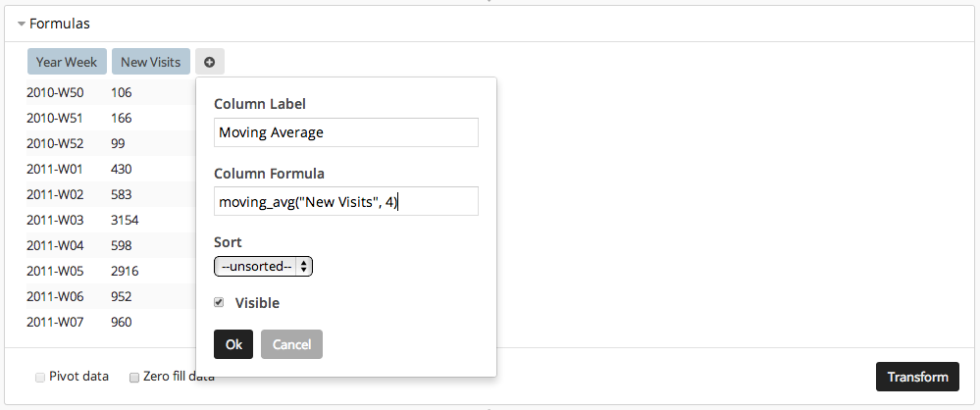Open the Sort unsorted dropdown

[263, 266]
